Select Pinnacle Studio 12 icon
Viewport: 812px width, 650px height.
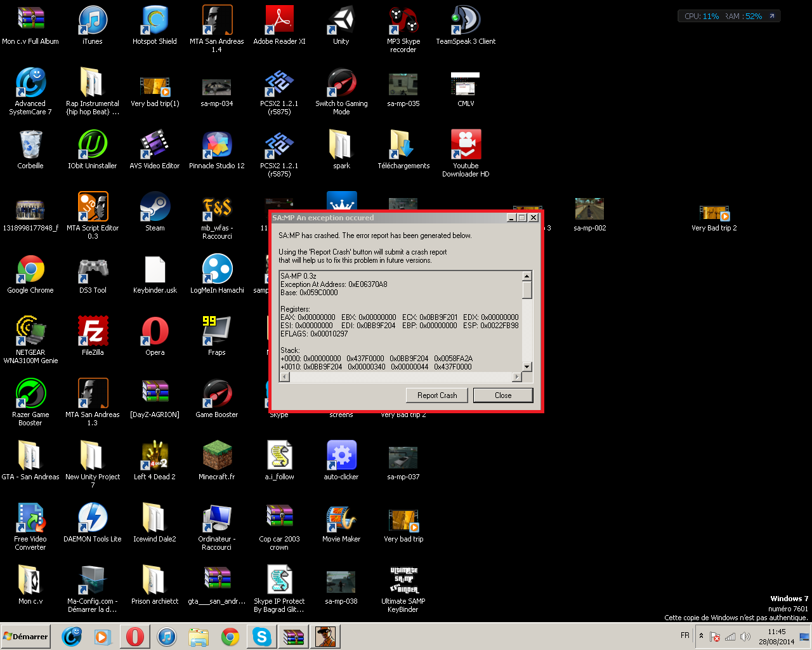217,150
